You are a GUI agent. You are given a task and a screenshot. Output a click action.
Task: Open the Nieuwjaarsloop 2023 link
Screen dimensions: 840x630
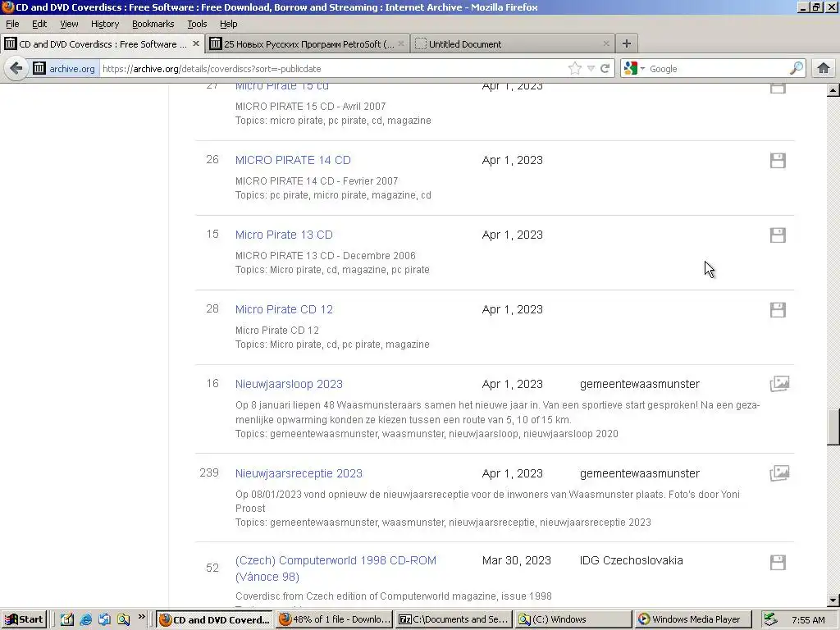click(x=289, y=384)
